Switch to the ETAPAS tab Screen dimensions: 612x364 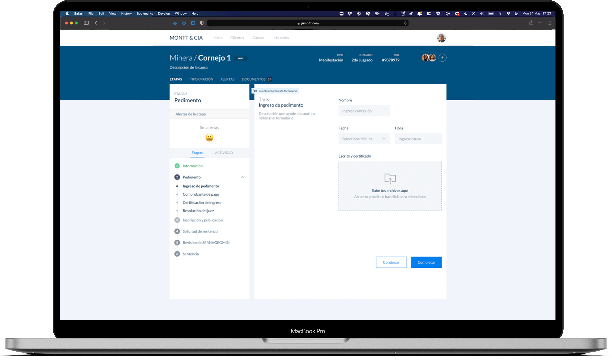point(176,79)
